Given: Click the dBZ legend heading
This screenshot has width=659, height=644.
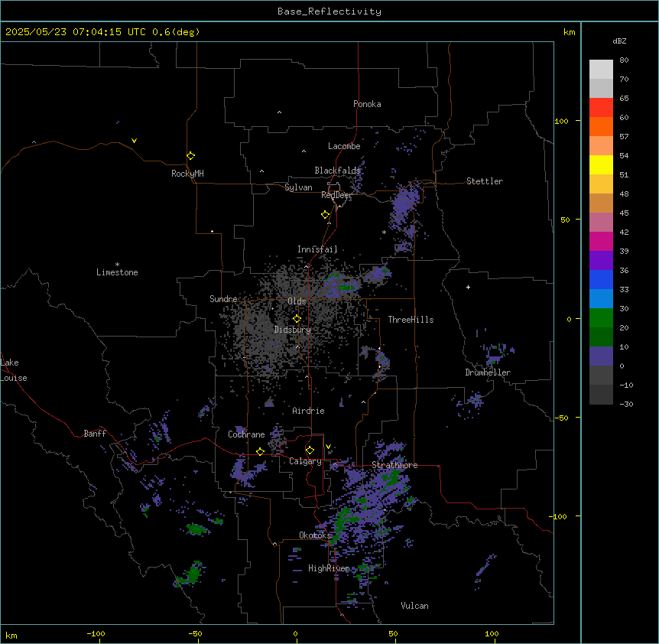Looking at the screenshot, I should pyautogui.click(x=619, y=41).
